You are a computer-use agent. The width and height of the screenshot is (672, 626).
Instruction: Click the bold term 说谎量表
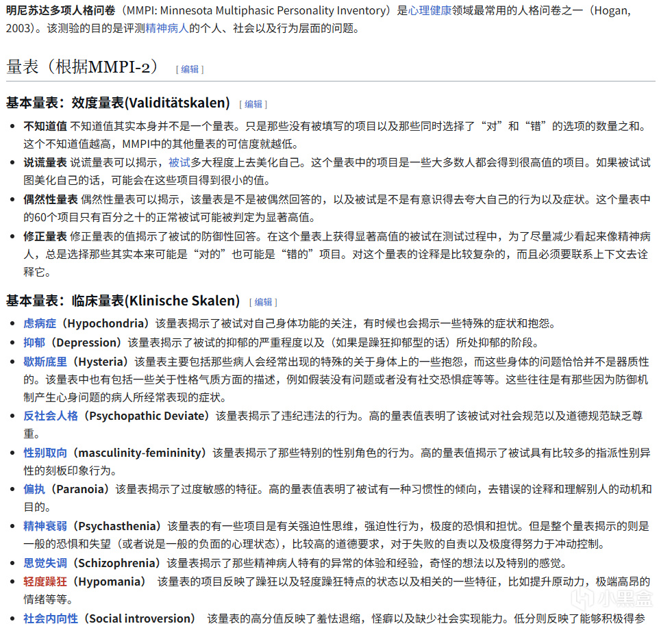click(x=45, y=162)
